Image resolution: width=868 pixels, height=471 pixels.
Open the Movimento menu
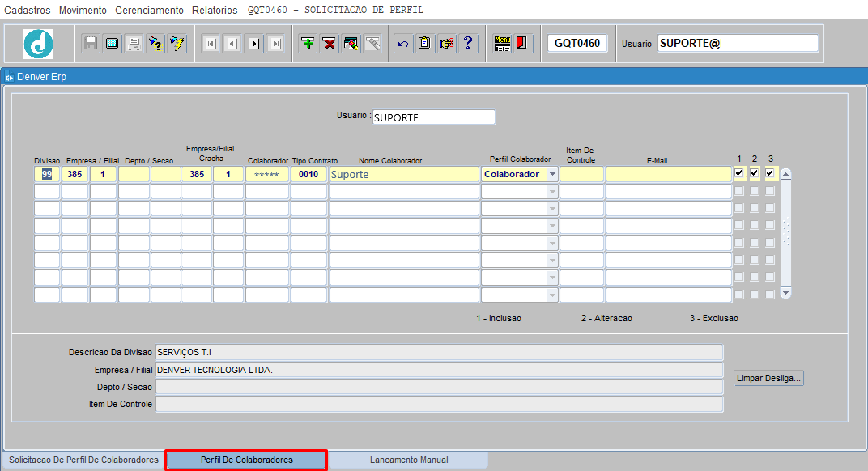(83, 11)
